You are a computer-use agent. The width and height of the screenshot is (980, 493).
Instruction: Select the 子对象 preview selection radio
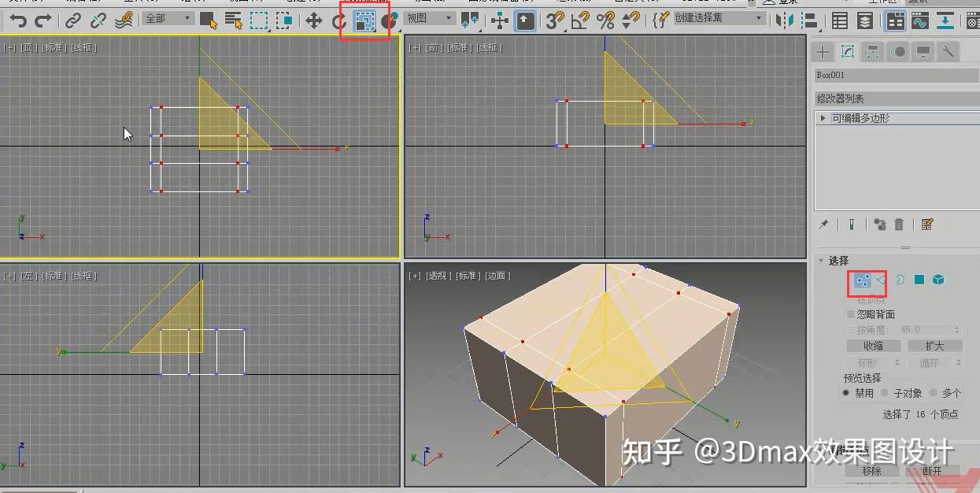click(885, 393)
